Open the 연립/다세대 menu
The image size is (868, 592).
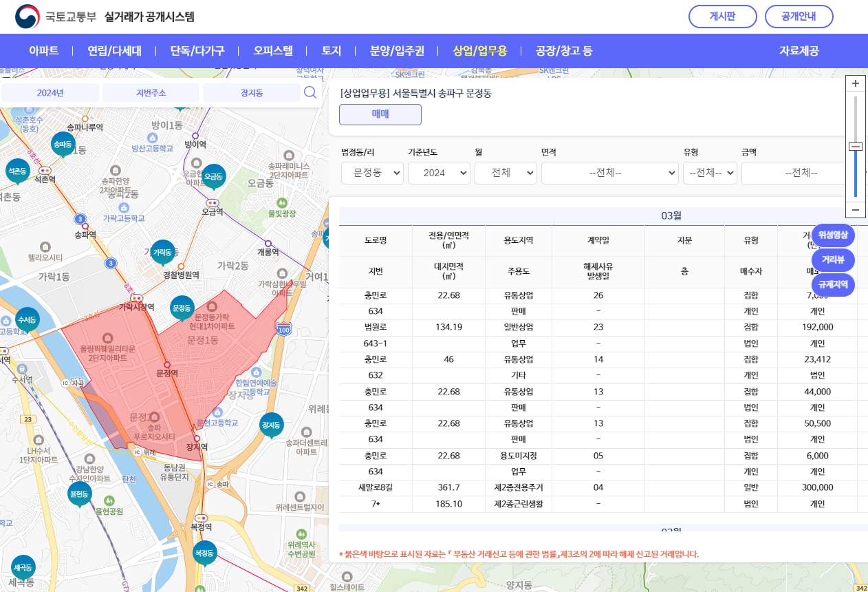tap(114, 51)
